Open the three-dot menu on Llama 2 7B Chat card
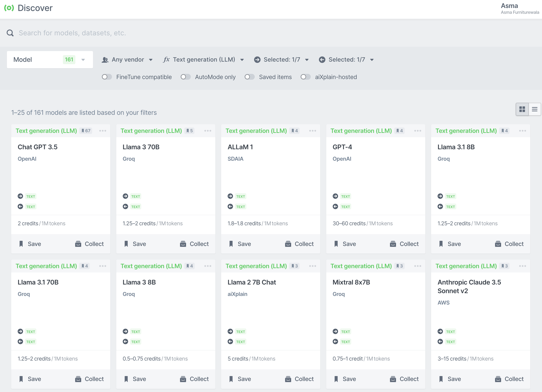The height and width of the screenshot is (392, 542). click(x=313, y=266)
